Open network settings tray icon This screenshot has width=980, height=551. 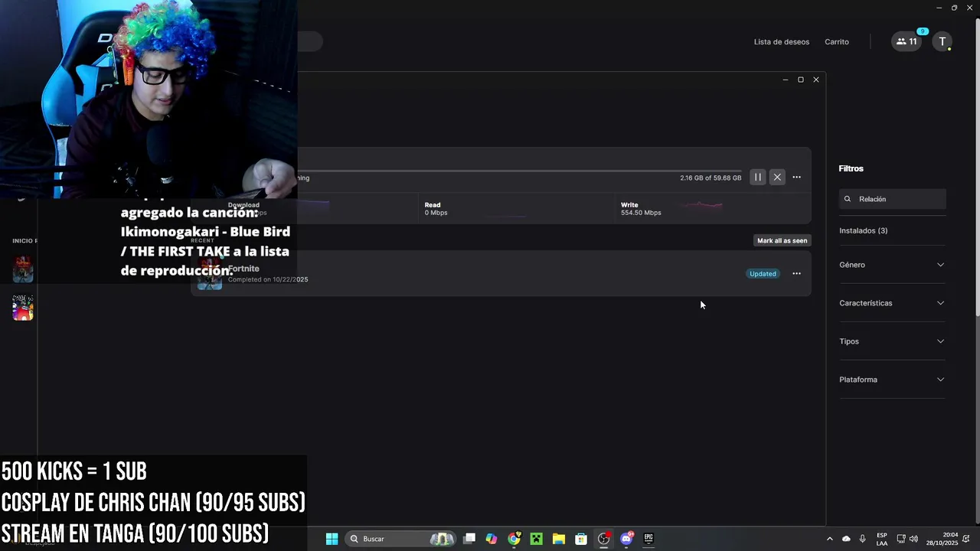click(x=901, y=539)
